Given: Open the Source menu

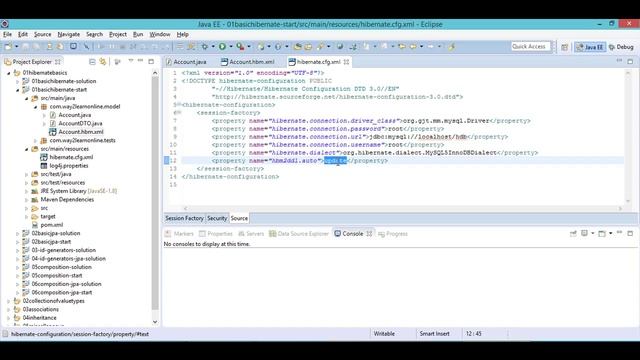Looking at the screenshot, I should (x=42, y=35).
